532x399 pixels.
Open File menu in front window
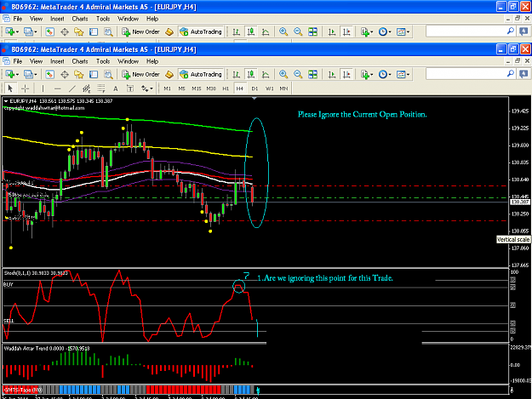[17, 61]
